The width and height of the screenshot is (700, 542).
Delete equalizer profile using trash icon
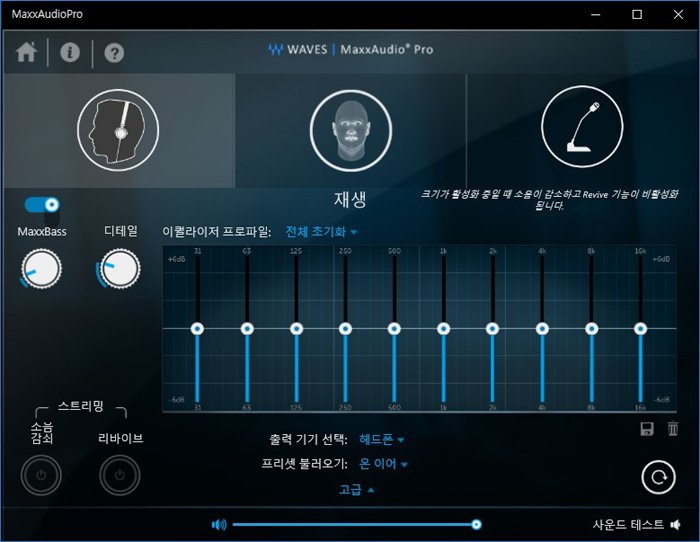click(x=673, y=429)
